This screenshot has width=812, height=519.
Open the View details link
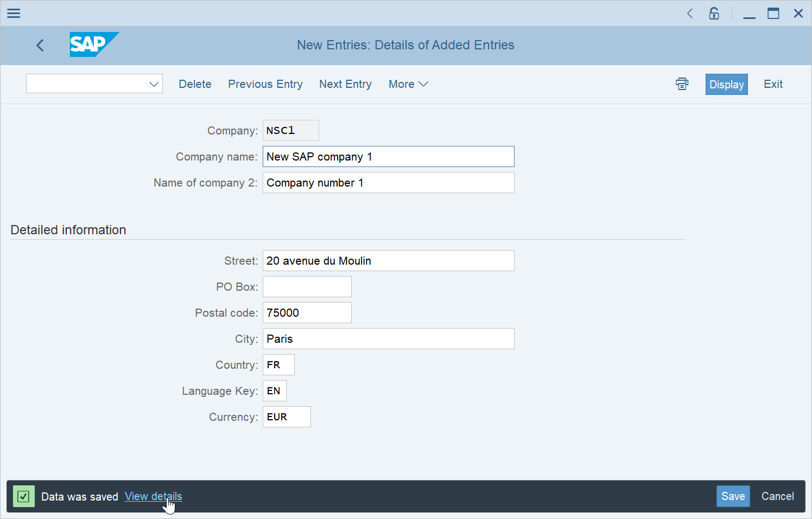pos(153,496)
